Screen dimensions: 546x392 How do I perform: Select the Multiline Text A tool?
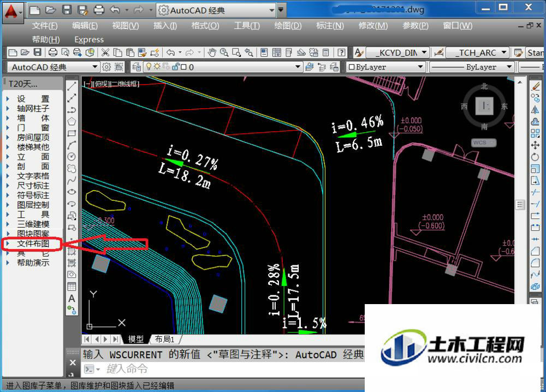(72, 298)
